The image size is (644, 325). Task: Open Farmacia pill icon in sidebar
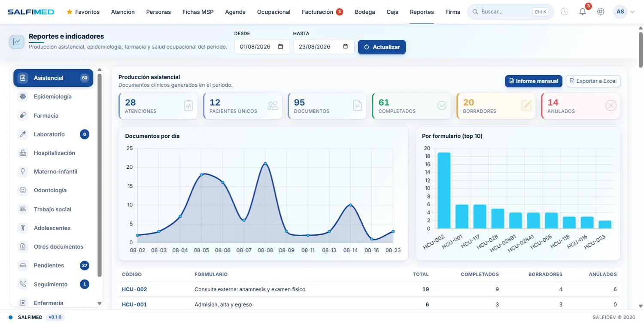pos(23,115)
